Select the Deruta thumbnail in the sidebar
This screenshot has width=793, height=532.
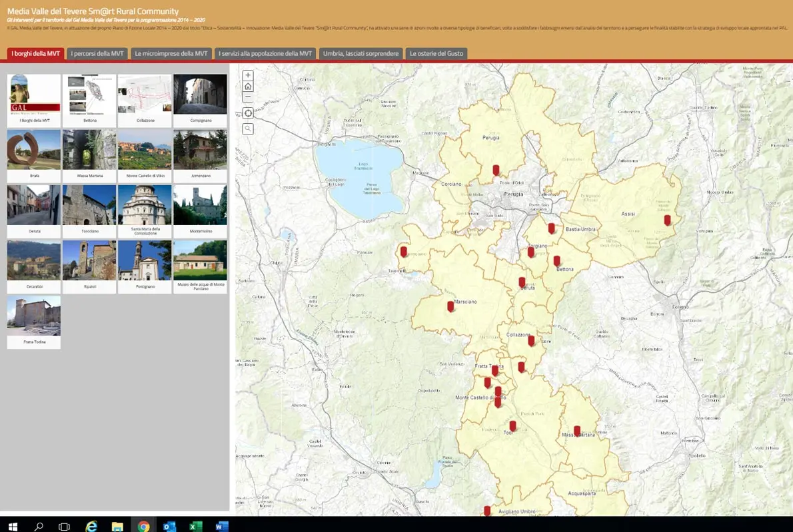[x=33, y=205]
